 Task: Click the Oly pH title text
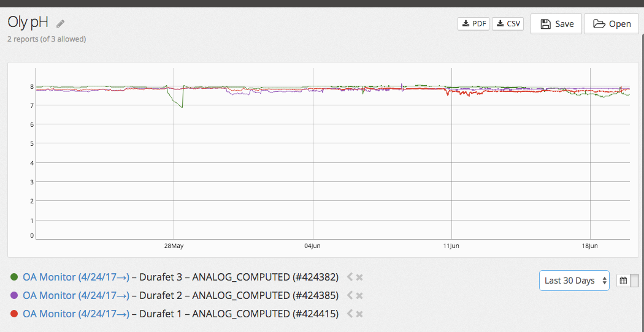click(28, 23)
